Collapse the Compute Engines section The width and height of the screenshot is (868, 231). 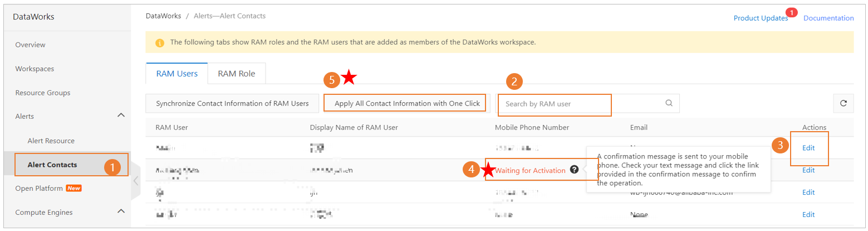click(121, 211)
